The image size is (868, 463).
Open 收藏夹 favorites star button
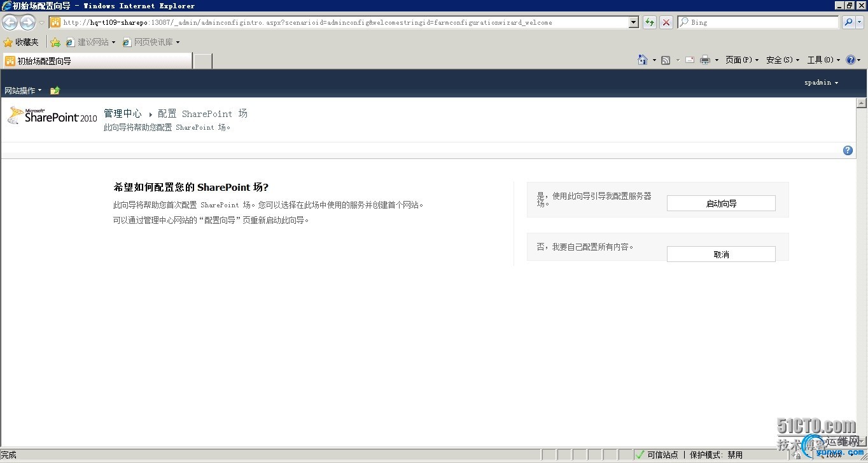[21, 42]
